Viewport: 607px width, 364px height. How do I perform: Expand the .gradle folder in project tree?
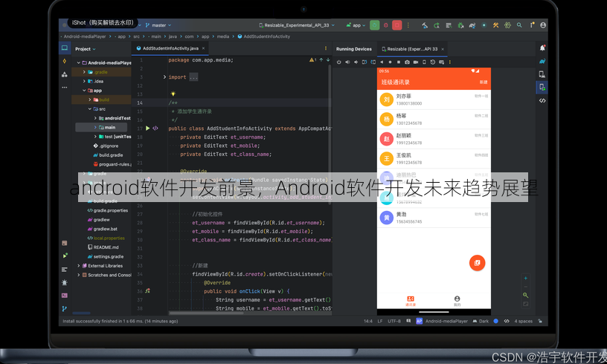[x=84, y=72]
